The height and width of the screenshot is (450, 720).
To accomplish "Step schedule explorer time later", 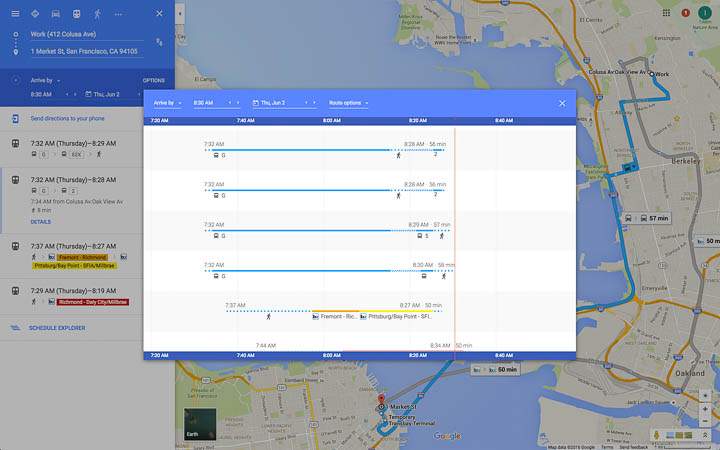I will click(x=238, y=103).
